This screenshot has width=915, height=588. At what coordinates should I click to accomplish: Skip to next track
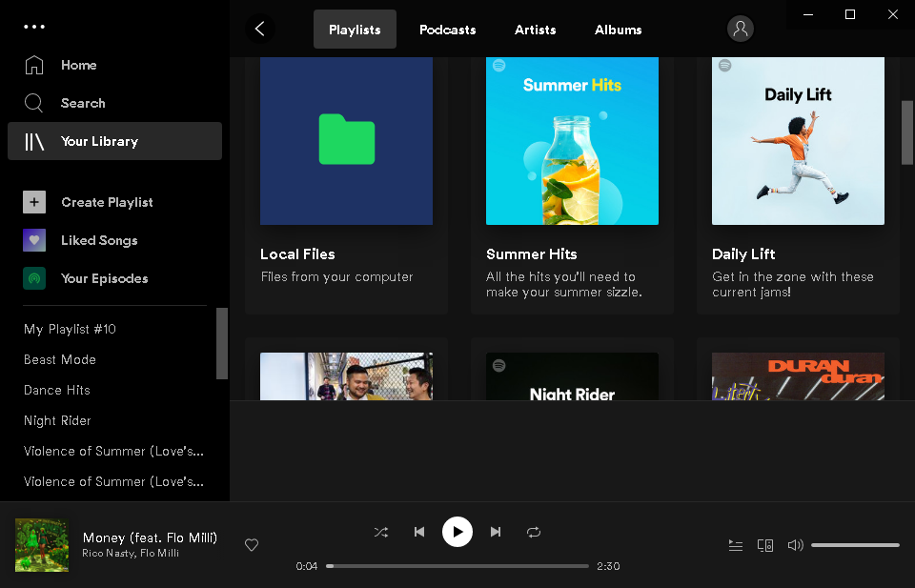pyautogui.click(x=496, y=532)
